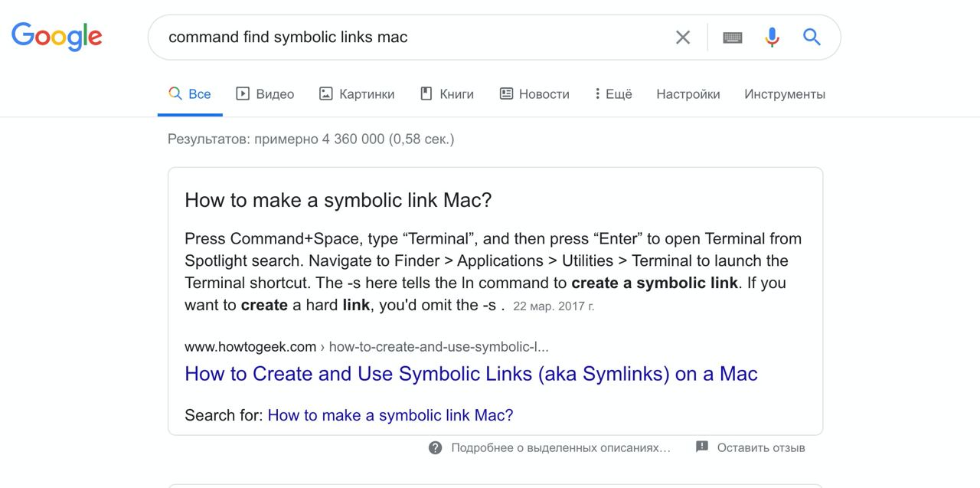
Task: Click Оставить отзыв feedback link
Action: [x=761, y=447]
